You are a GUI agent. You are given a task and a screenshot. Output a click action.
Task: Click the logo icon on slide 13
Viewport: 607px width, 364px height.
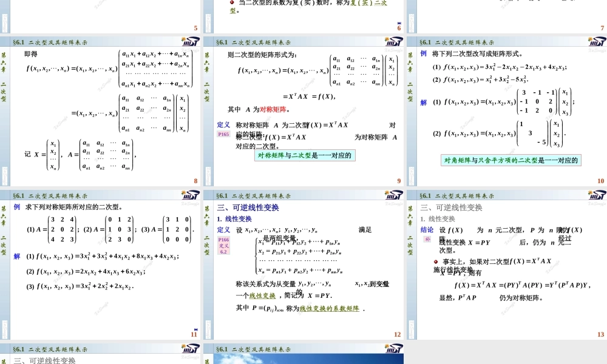click(598, 195)
